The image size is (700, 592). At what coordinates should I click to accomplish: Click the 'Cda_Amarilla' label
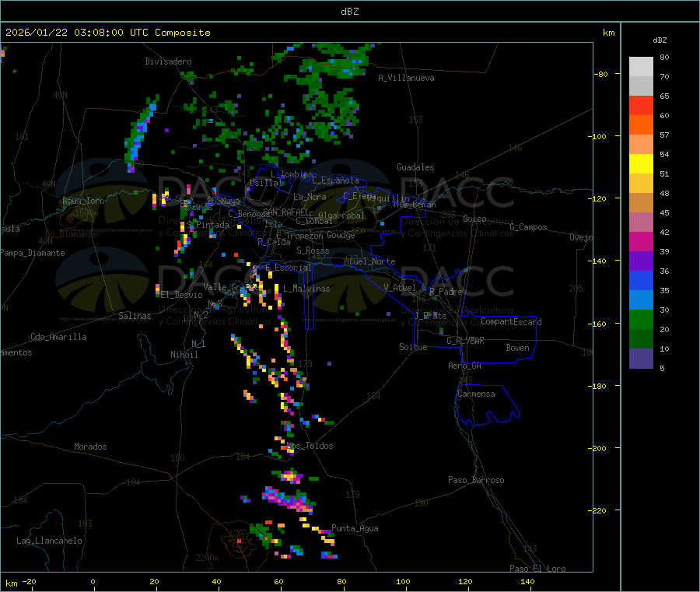point(58,337)
